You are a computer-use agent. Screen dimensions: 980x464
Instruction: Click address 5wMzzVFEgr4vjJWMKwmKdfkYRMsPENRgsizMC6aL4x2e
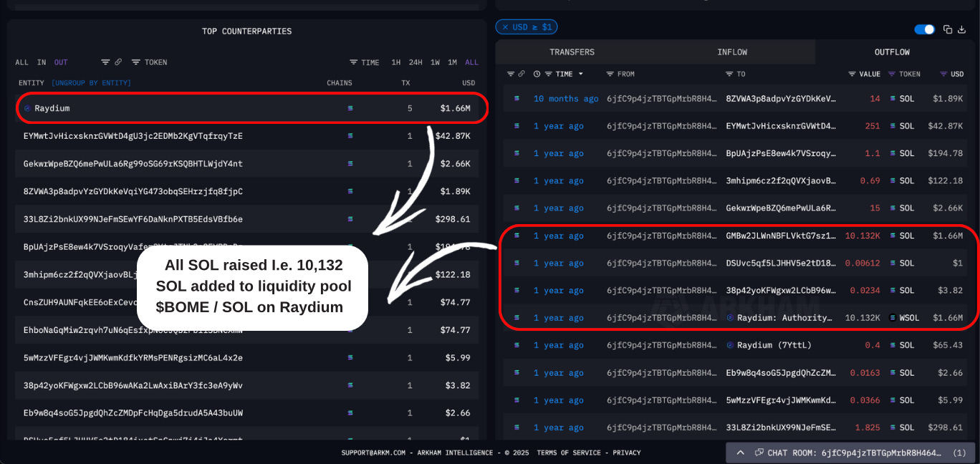[133, 358]
